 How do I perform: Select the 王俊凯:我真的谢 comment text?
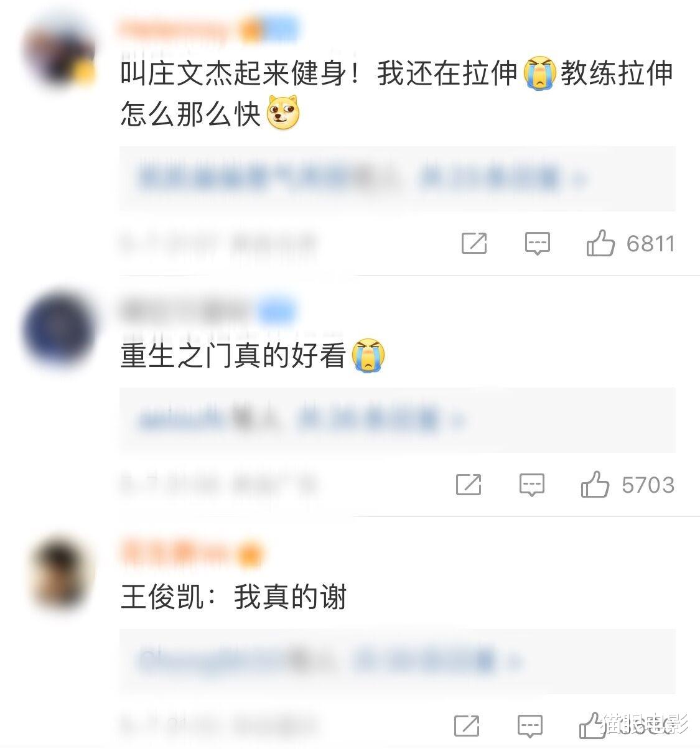[x=233, y=598]
